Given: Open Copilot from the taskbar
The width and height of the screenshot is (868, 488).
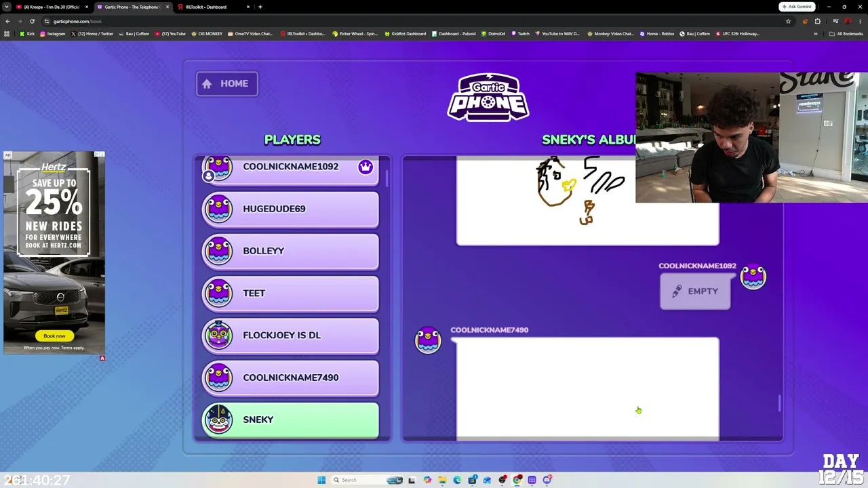Looking at the screenshot, I should pyautogui.click(x=427, y=480).
